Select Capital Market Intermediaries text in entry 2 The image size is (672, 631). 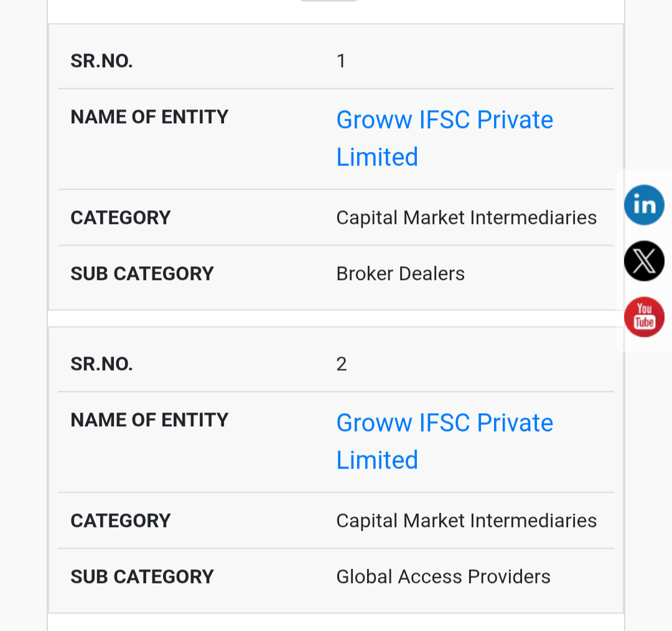click(x=466, y=521)
